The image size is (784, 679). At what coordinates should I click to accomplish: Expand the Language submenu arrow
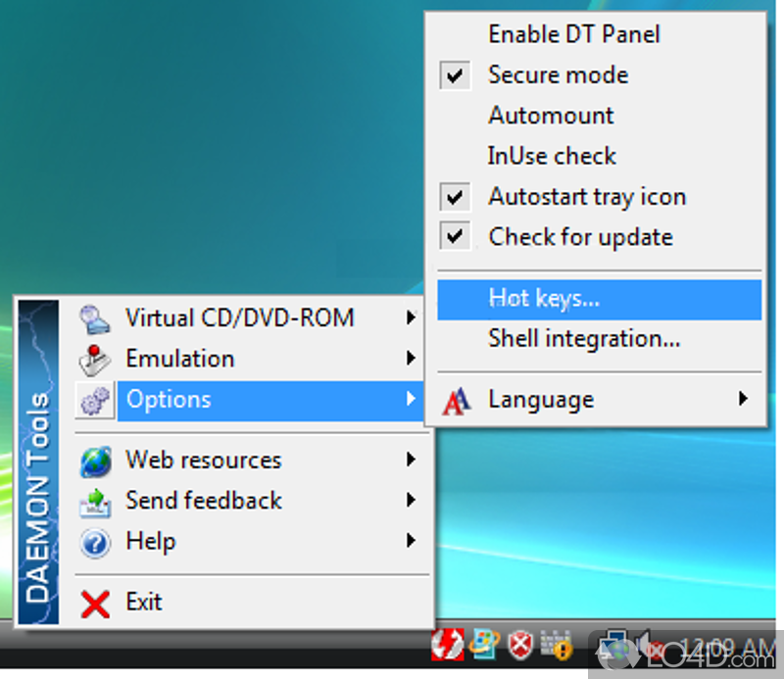[744, 399]
